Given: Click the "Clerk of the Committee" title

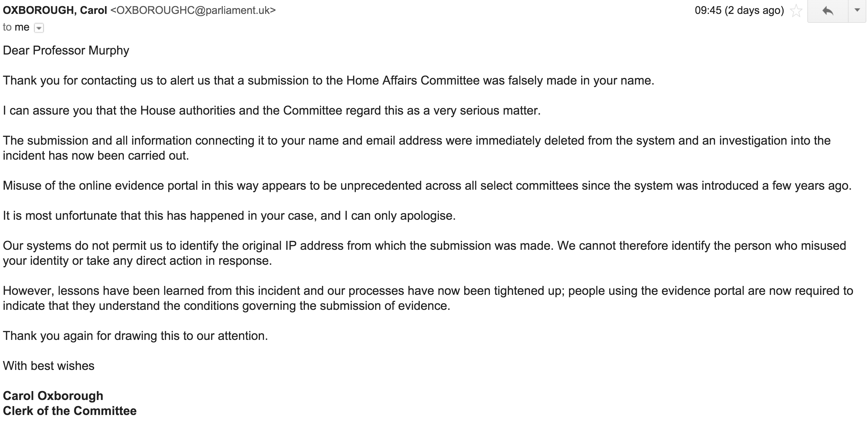Looking at the screenshot, I should [70, 411].
